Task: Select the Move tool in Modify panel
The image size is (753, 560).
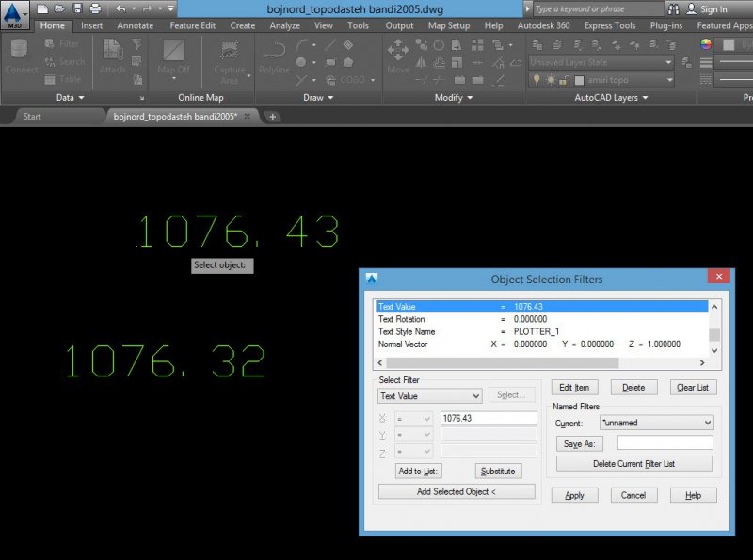Action: point(398,55)
